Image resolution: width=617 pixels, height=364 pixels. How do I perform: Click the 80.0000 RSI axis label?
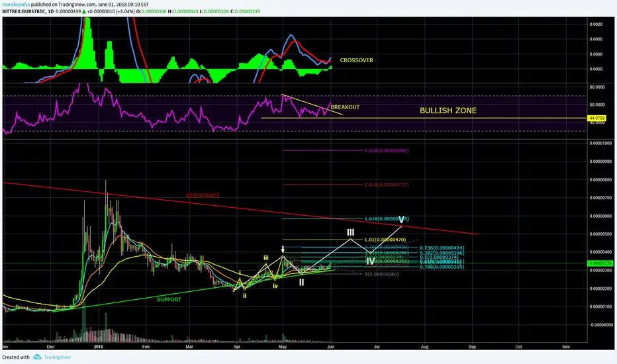coord(597,87)
